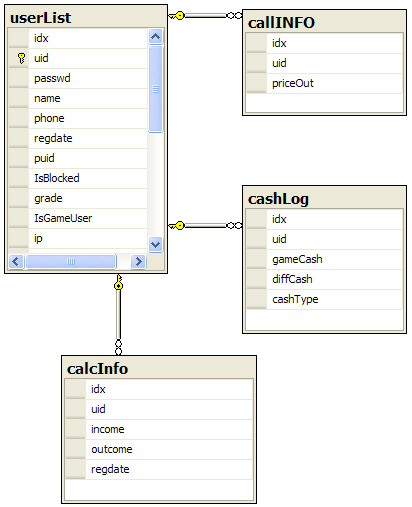Select the priceOut column in callINFO
The image size is (412, 507).
(324, 83)
